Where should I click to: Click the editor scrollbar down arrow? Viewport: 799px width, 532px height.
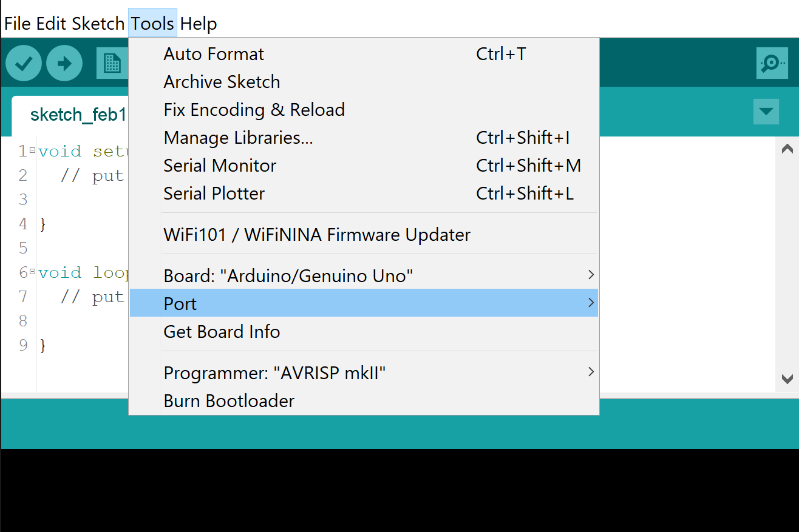(787, 380)
